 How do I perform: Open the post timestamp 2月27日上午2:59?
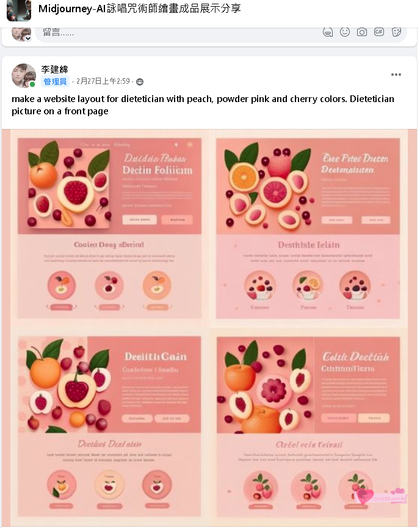click(103, 82)
